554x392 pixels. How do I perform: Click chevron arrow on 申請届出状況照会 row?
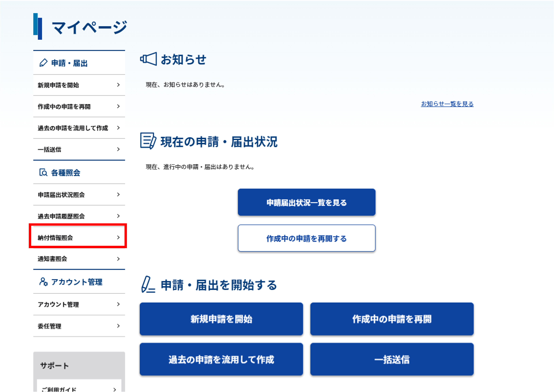(x=118, y=194)
